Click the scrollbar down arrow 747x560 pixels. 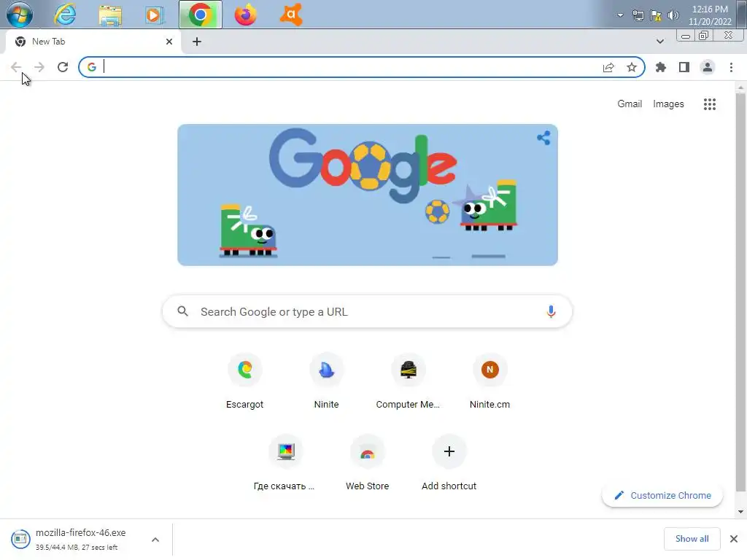pyautogui.click(x=740, y=512)
